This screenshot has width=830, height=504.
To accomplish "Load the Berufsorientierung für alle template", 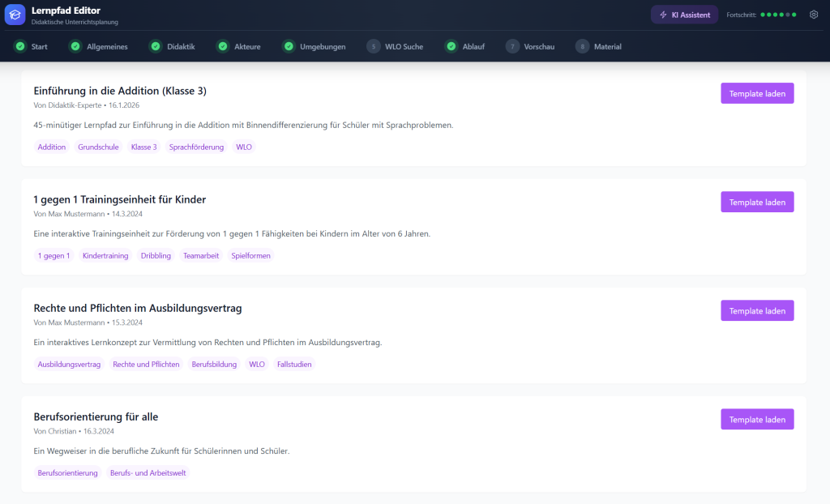I will pyautogui.click(x=758, y=419).
